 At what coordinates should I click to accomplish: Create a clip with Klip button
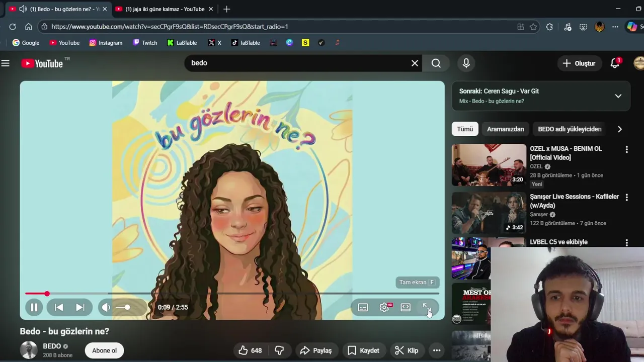pos(407,350)
